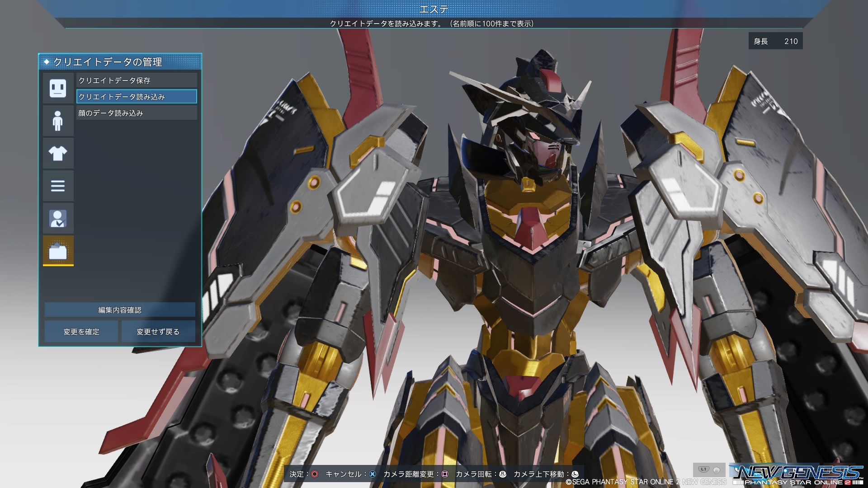The height and width of the screenshot is (488, 868).
Task: Select クリエイトデータ保存 menu entry
Action: [x=136, y=80]
